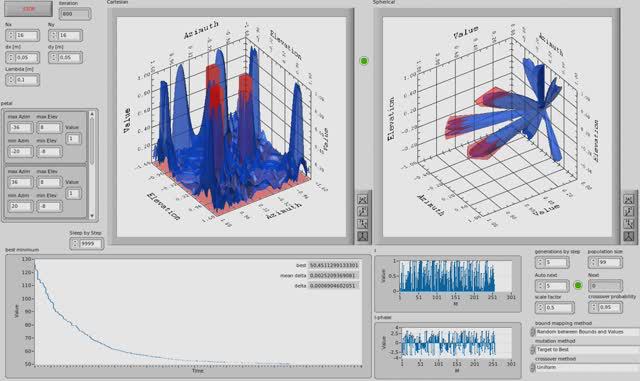
Task: Click first petal min Azim field -20
Action: click(20, 152)
